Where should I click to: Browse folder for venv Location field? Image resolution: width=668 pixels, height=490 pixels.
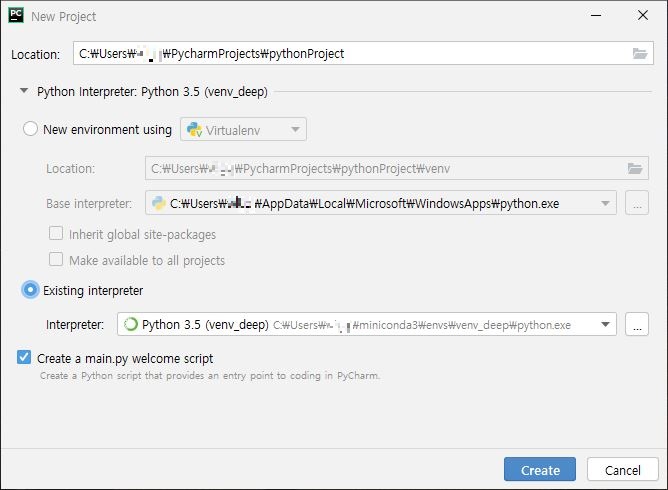[x=635, y=169]
